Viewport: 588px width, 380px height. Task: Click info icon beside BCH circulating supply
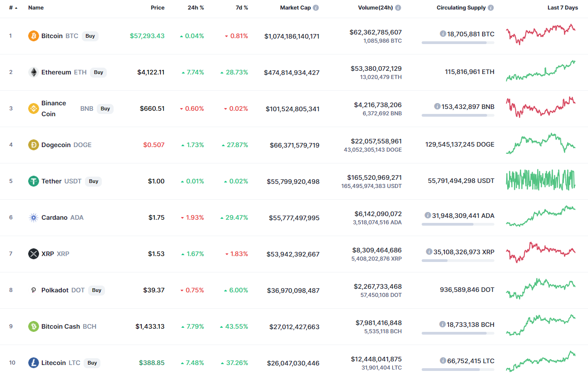(x=442, y=324)
